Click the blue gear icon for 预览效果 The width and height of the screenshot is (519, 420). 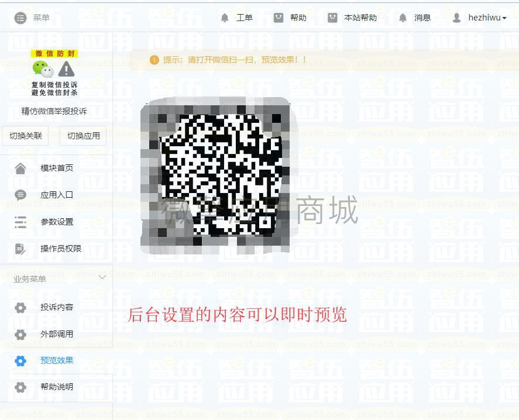pyautogui.click(x=20, y=360)
